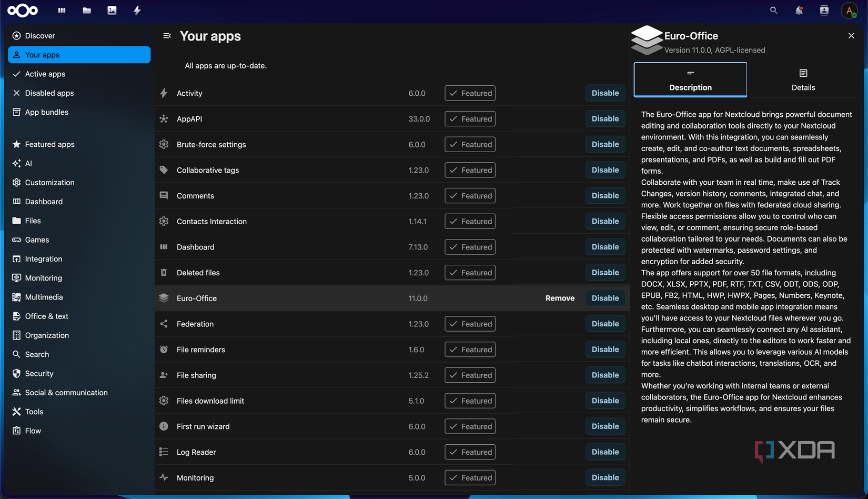Image resolution: width=868 pixels, height=499 pixels.
Task: Select the File sharing app name
Action: [196, 375]
